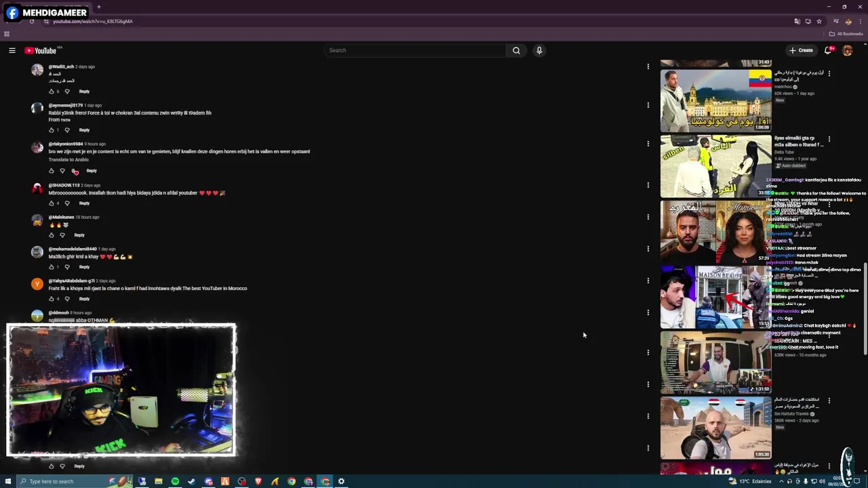868x488 pixels.
Task: Open options menu for @mohamedelalami8440 comment
Action: click(x=648, y=249)
